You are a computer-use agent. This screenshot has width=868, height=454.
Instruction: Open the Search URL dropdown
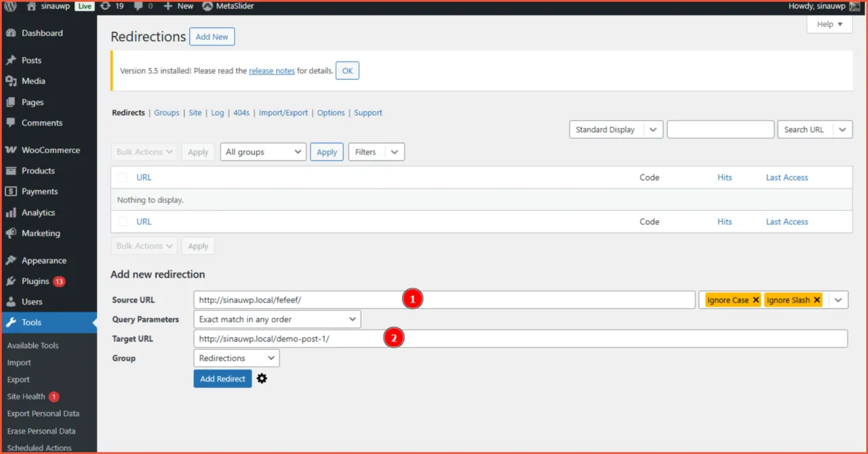click(814, 129)
